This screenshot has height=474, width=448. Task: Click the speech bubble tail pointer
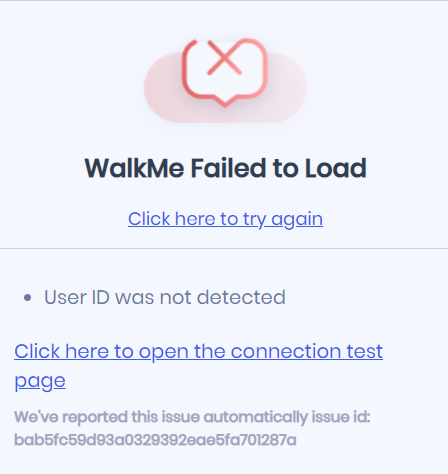pyautogui.click(x=225, y=102)
